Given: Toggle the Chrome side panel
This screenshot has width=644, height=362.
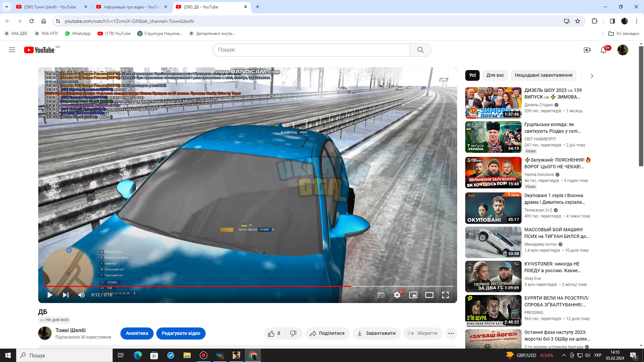Looking at the screenshot, I should coord(612,21).
